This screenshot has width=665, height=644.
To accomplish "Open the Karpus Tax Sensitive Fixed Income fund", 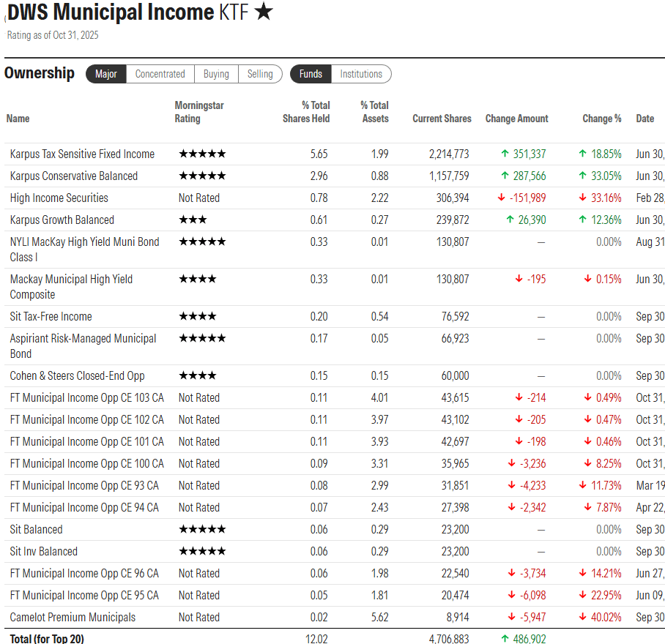I will tap(81, 154).
